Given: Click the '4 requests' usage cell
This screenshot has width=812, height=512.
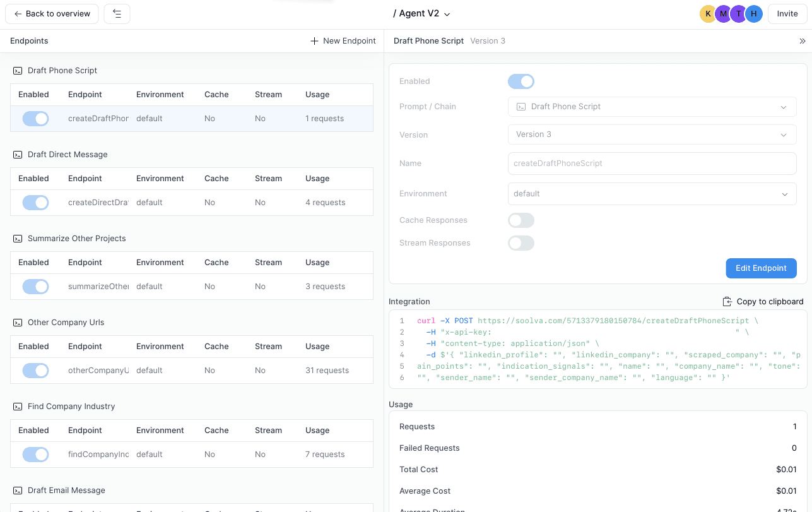Looking at the screenshot, I should coord(326,203).
